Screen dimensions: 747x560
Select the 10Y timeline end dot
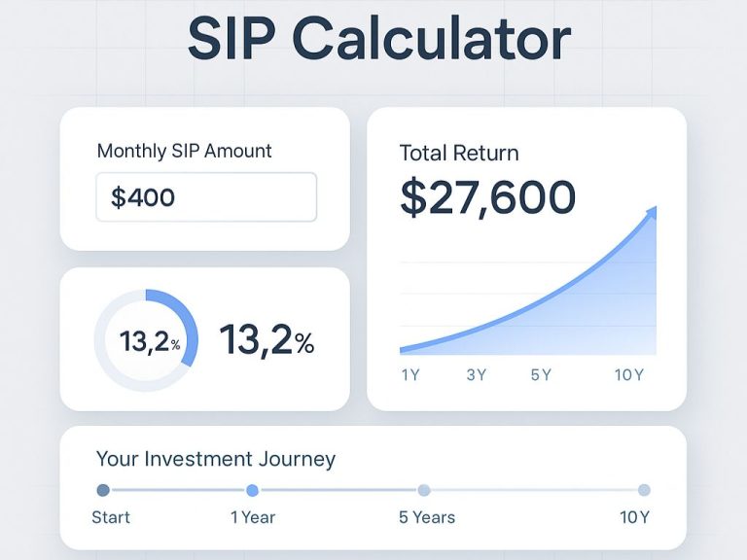click(644, 490)
